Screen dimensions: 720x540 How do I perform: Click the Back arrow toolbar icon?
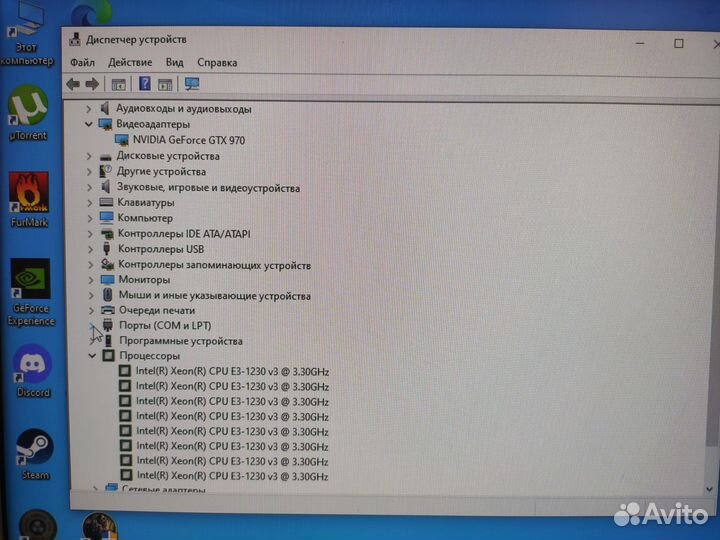coord(73,84)
